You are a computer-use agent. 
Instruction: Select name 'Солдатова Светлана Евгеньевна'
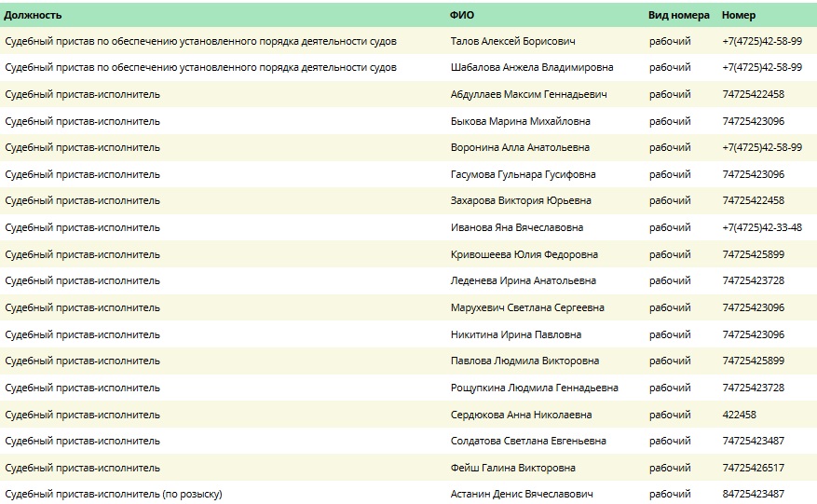tap(528, 442)
